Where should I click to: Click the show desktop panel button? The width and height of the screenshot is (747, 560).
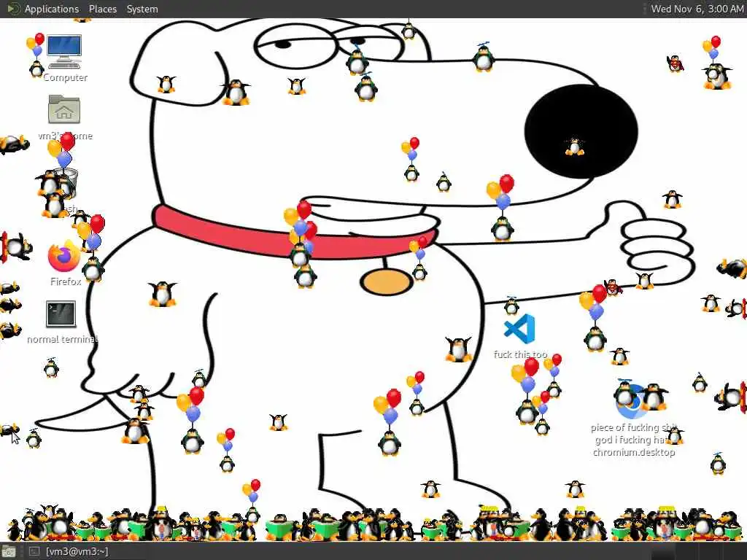tap(9, 552)
